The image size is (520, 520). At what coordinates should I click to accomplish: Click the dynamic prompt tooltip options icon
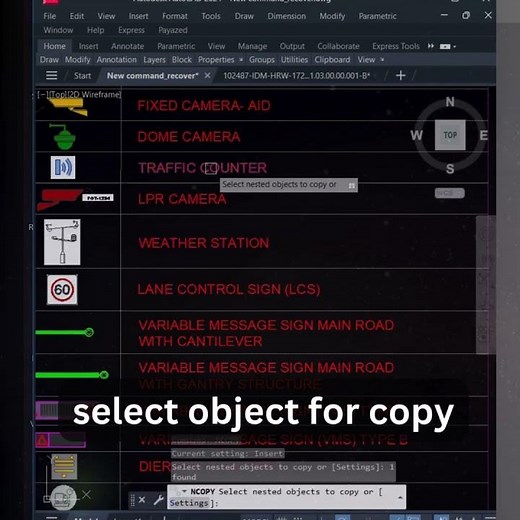click(351, 185)
